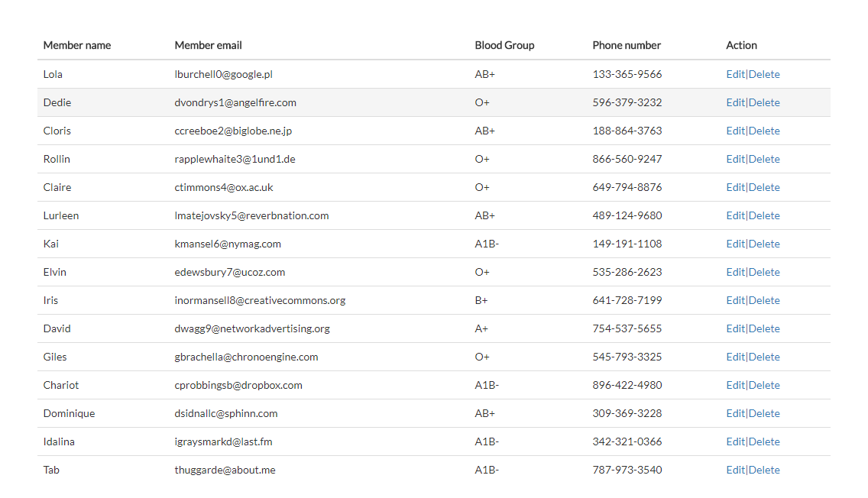Edit the last member Tab

[x=735, y=469]
